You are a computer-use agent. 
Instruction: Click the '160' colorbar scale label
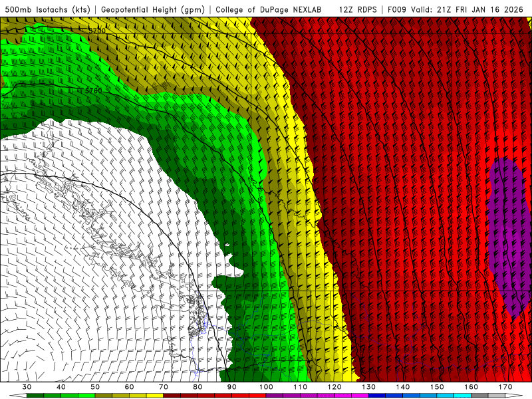tap(471, 387)
